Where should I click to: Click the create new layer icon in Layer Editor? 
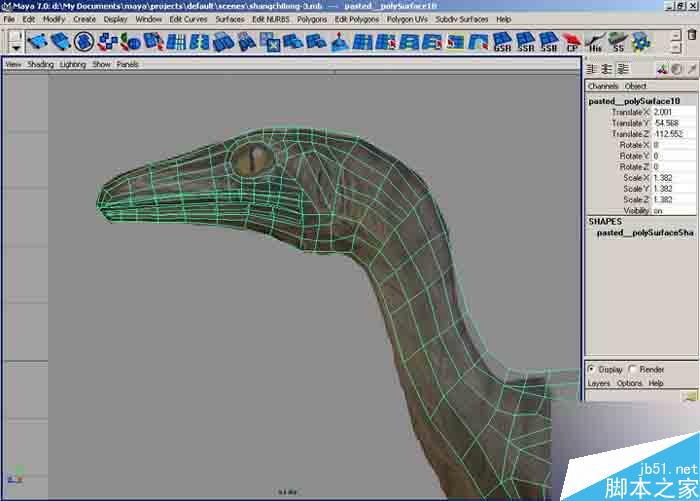tap(690, 396)
